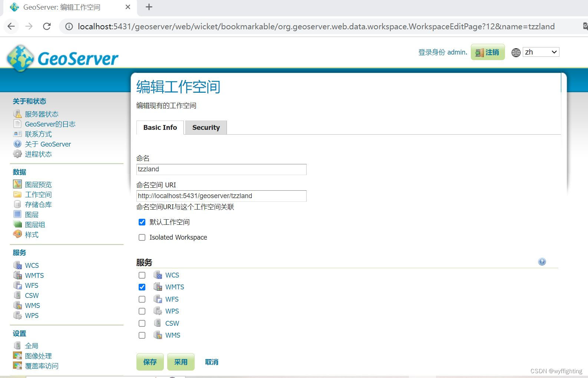
Task: Enable the WFS service checkbox
Action: point(142,299)
